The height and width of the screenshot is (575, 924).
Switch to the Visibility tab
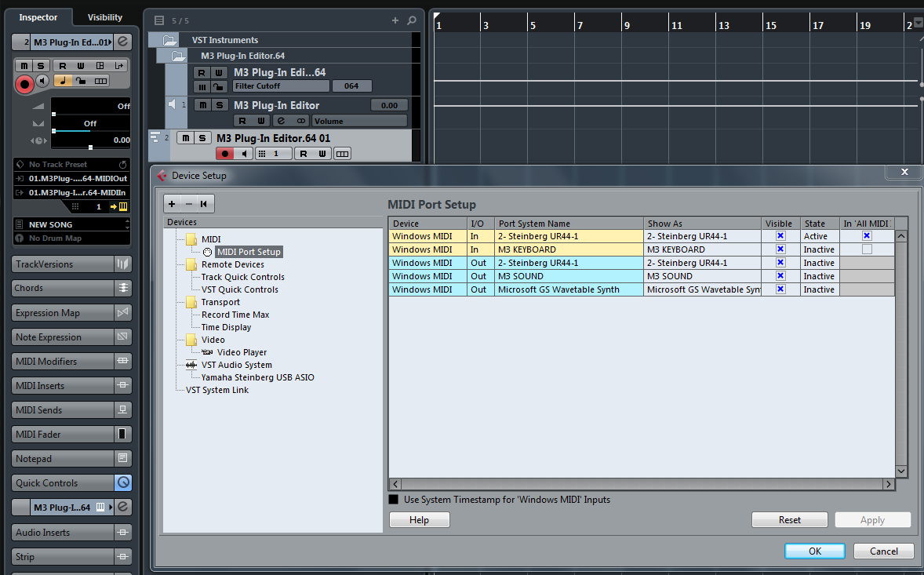(x=105, y=17)
